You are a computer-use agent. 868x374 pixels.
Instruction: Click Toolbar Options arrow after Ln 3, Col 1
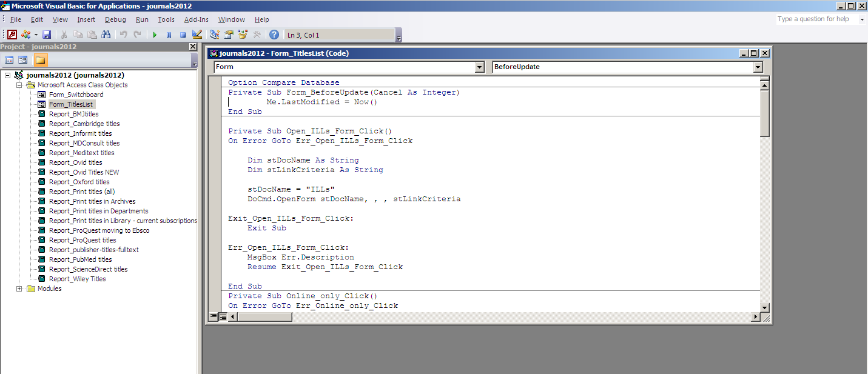point(399,36)
